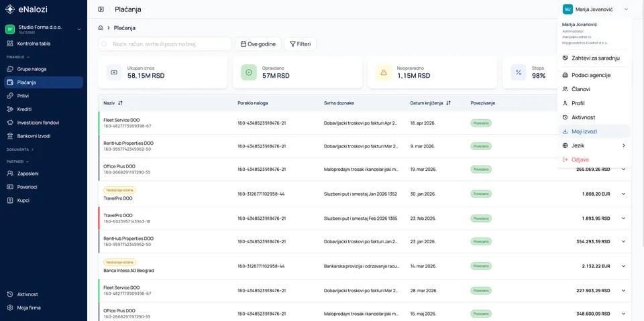
Task: Click amount 1.808,20 EUR
Action: pos(596,194)
